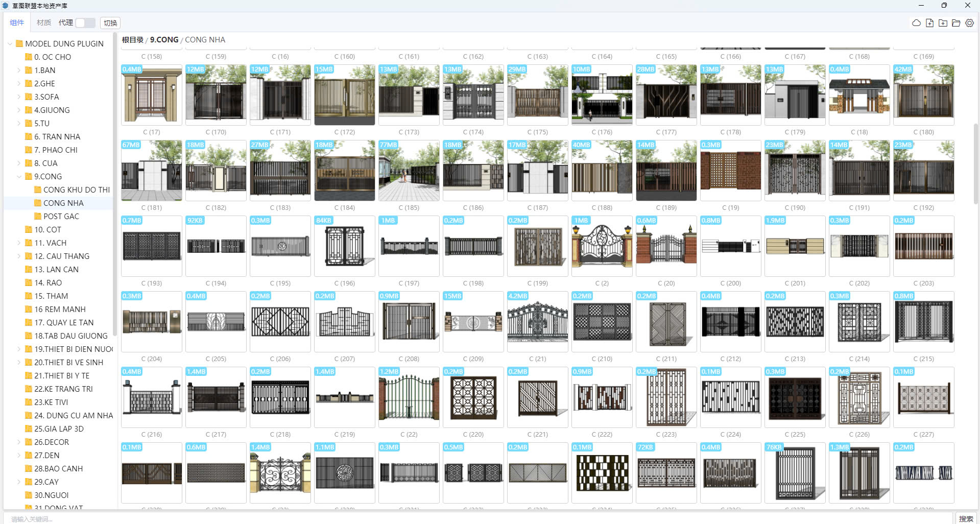
Task: Switch to the 材质 materials tab
Action: pyautogui.click(x=43, y=23)
